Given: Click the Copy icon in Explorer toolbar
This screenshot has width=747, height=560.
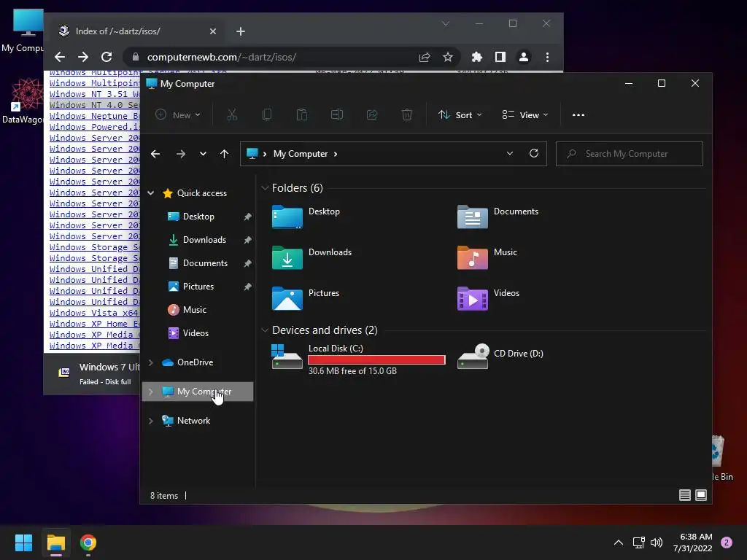Looking at the screenshot, I should (x=267, y=114).
